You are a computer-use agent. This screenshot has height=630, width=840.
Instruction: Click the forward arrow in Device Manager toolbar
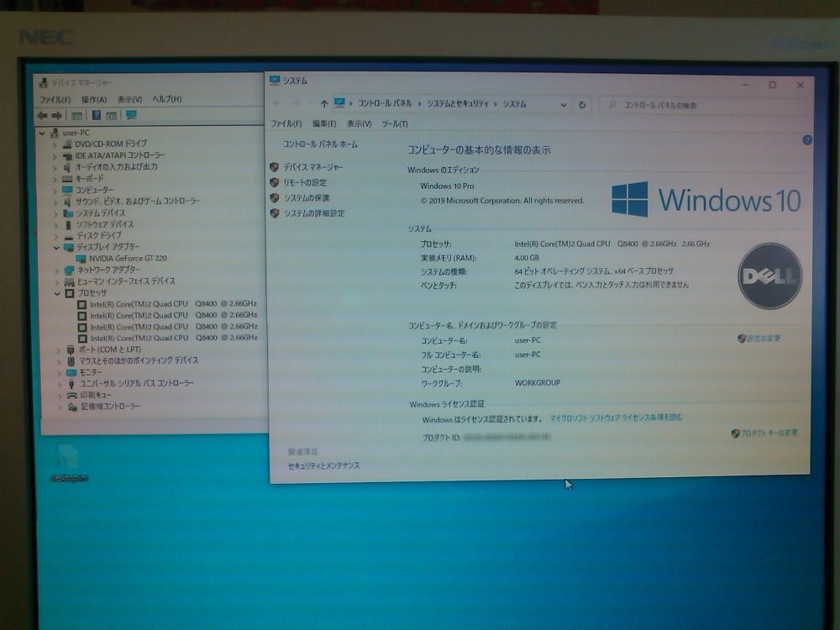(x=57, y=115)
